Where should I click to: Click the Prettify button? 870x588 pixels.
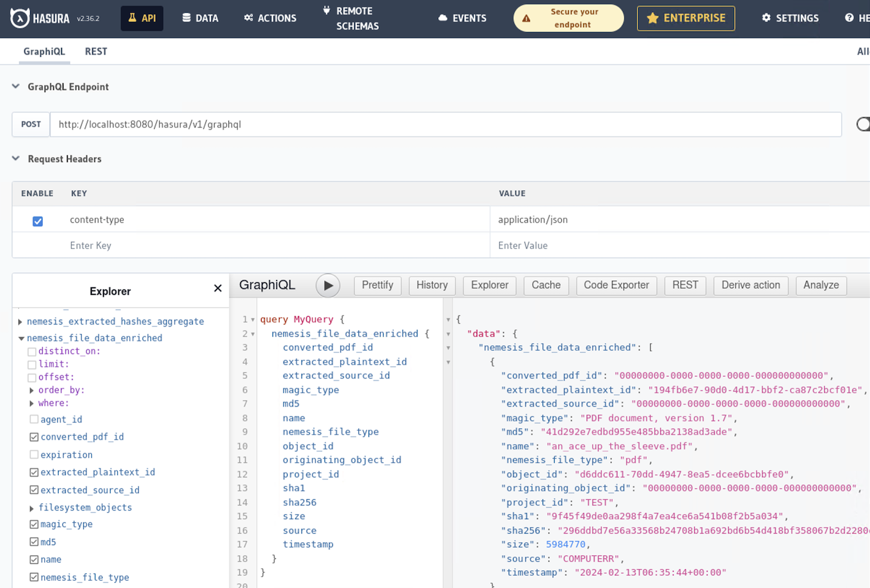coord(378,285)
